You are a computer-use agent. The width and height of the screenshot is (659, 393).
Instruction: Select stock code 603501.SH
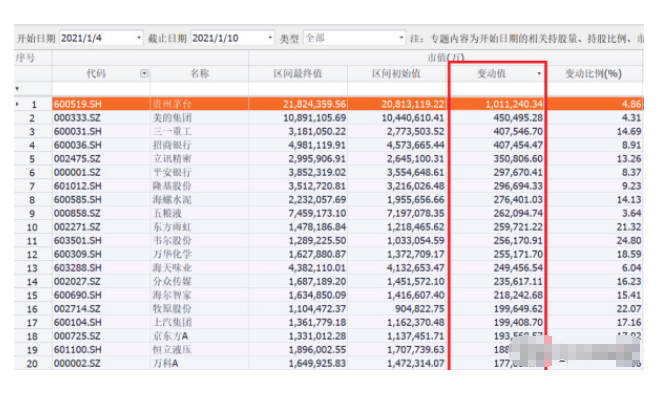click(78, 240)
